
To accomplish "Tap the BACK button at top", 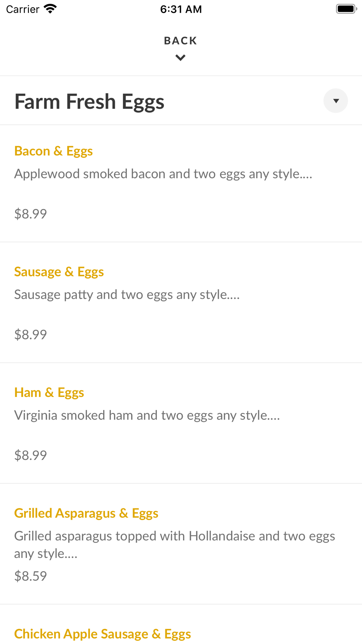I will tap(180, 41).
